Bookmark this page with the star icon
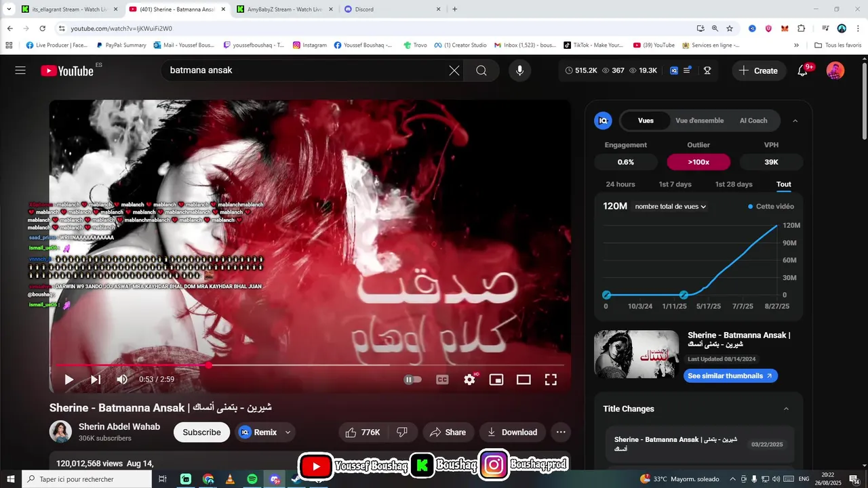The height and width of the screenshot is (488, 868). [730, 28]
